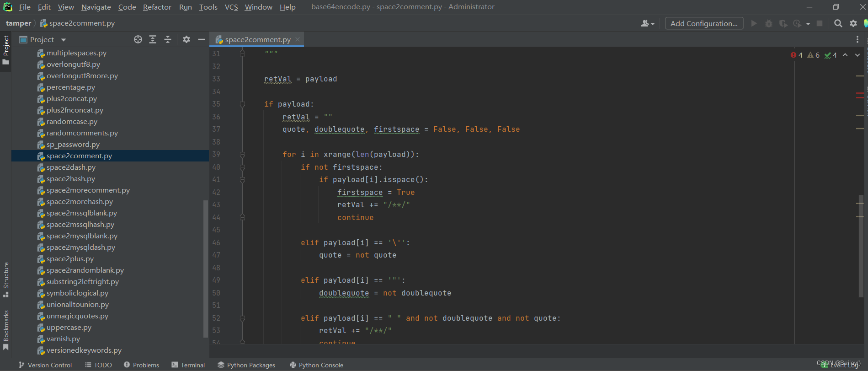Open the File menu
The image size is (868, 371).
click(25, 7)
